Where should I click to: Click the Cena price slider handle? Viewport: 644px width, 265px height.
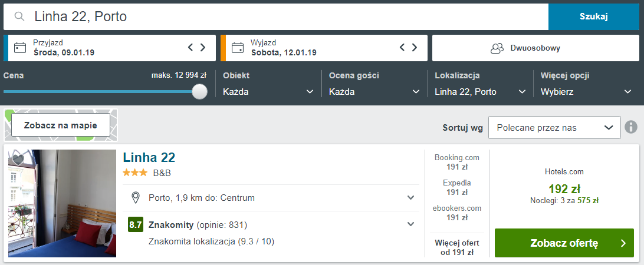[x=200, y=91]
